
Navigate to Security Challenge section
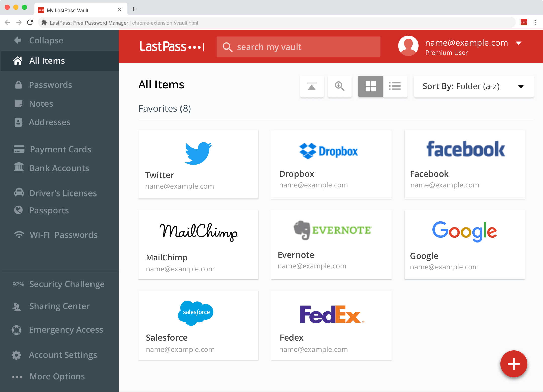[67, 284]
